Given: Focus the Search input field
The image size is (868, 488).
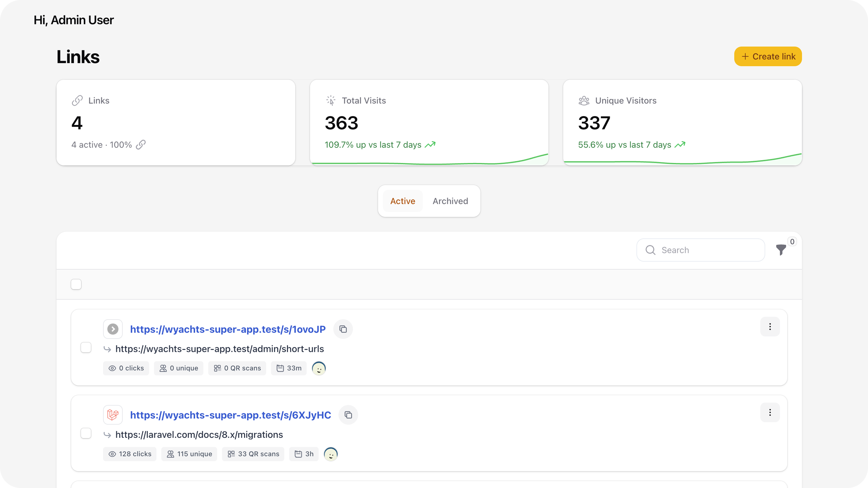Looking at the screenshot, I should click(701, 250).
